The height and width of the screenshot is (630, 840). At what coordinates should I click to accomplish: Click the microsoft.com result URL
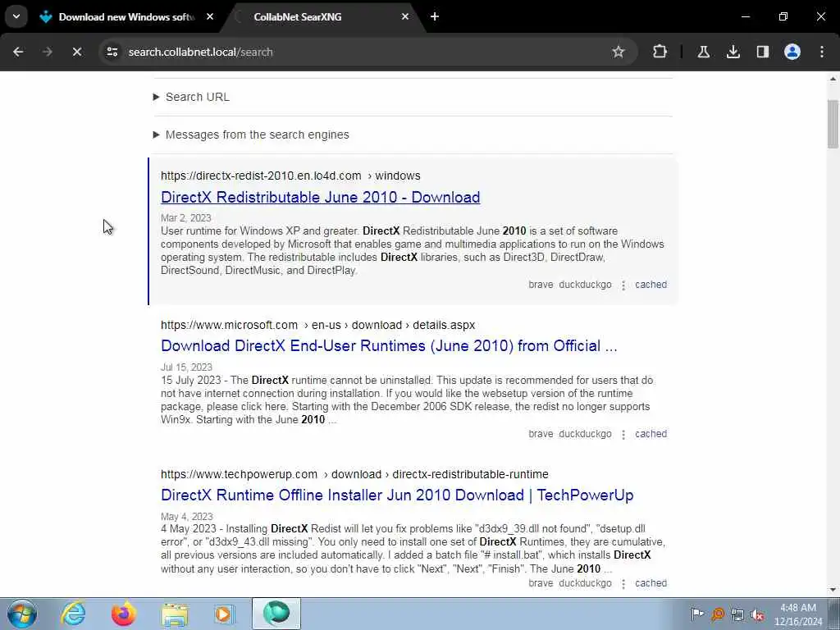coord(317,325)
